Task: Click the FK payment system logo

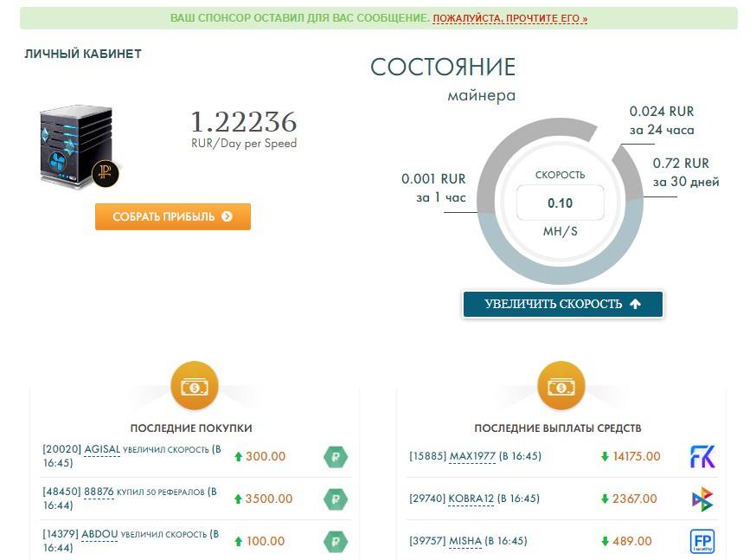Action: pyautogui.click(x=702, y=456)
